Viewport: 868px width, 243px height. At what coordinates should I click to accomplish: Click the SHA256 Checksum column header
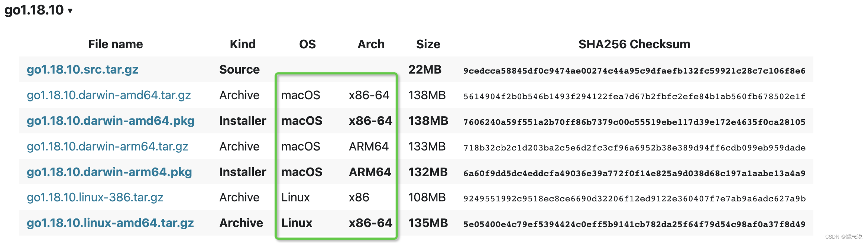[x=634, y=44]
